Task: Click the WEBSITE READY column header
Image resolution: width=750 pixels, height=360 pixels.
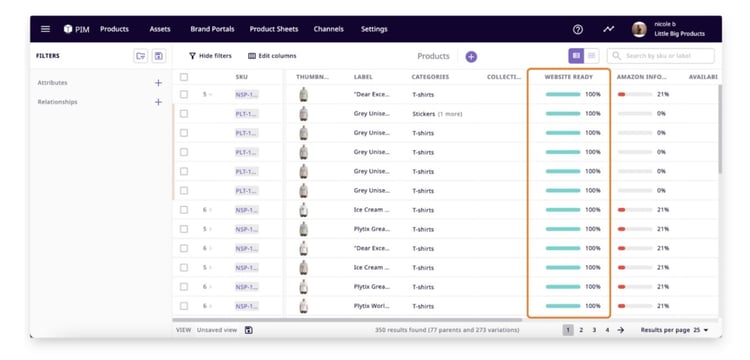Action: (569, 77)
